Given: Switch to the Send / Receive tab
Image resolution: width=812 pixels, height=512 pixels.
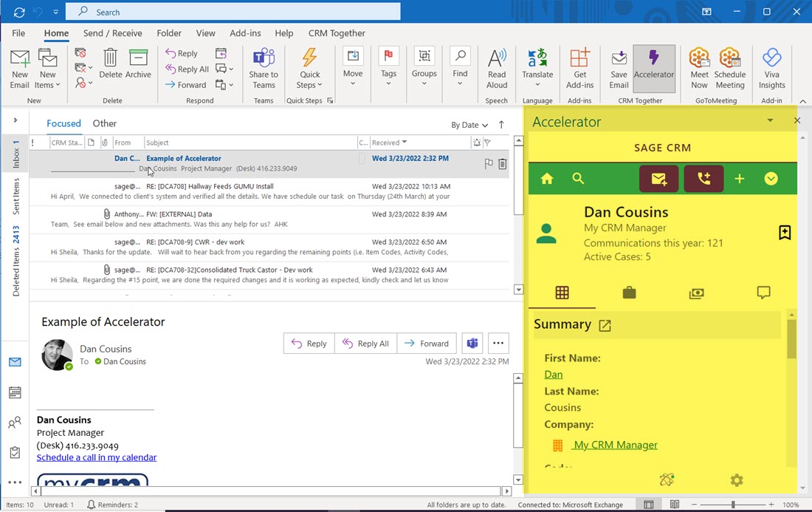Looking at the screenshot, I should [112, 33].
